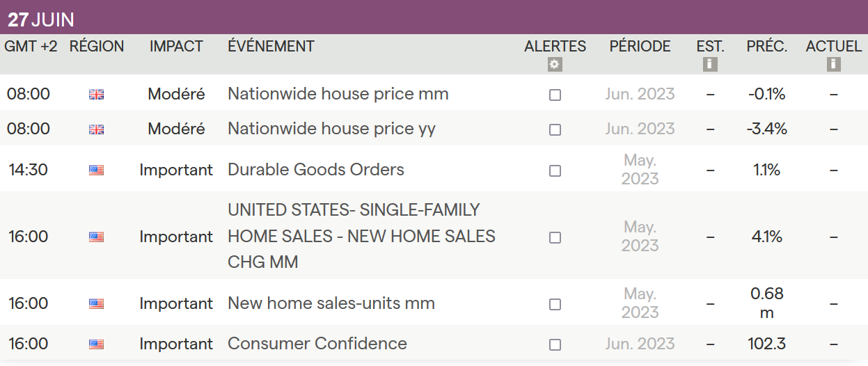This screenshot has height=366, width=868.
Task: Open the Durable Goods Orders event
Action: click(x=315, y=170)
